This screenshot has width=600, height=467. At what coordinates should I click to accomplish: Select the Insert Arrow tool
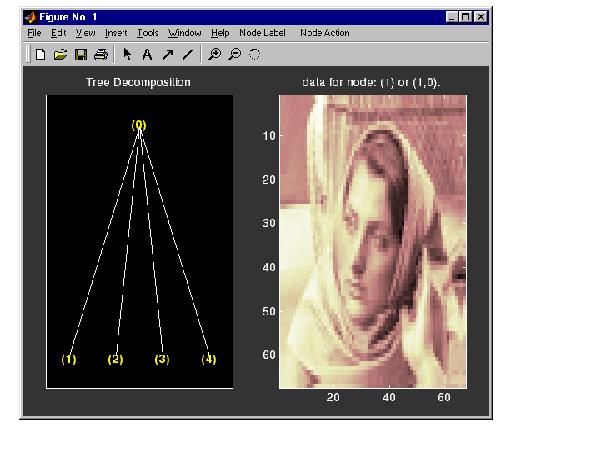coord(166,54)
